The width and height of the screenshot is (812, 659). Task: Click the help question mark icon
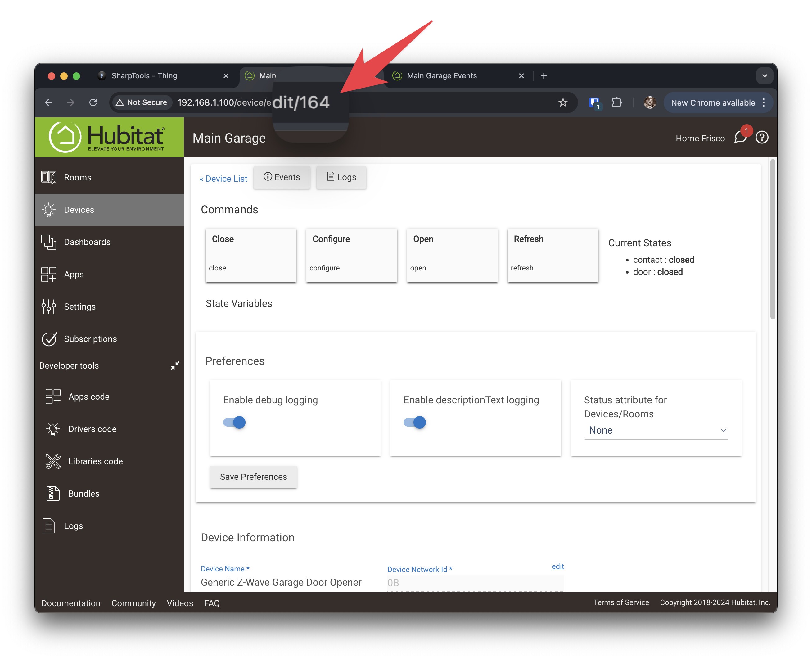pos(762,137)
